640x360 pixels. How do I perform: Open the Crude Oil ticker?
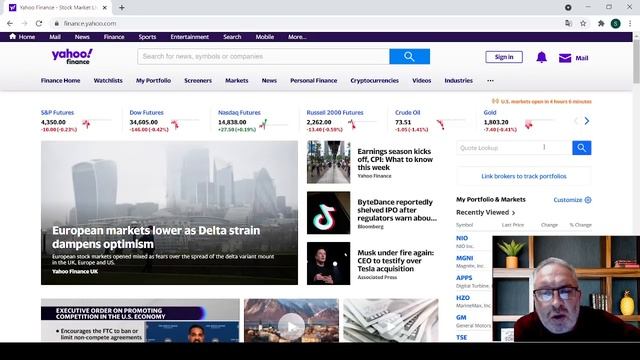pyautogui.click(x=407, y=112)
